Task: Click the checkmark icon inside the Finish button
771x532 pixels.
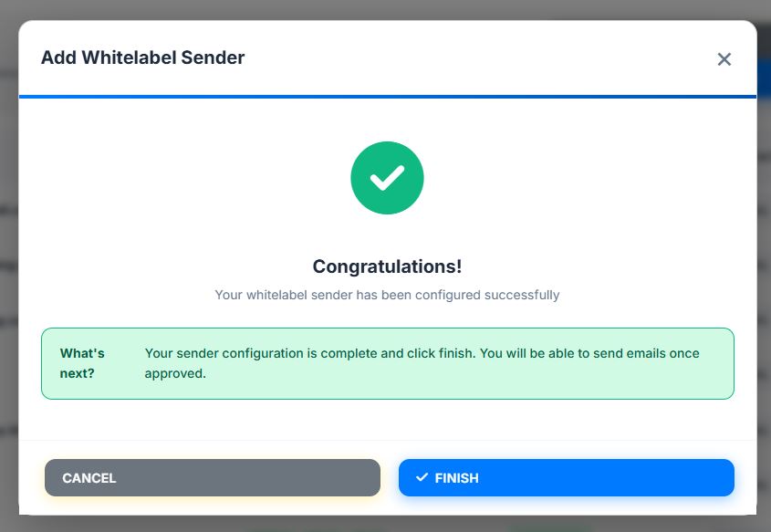Action: click(x=421, y=477)
